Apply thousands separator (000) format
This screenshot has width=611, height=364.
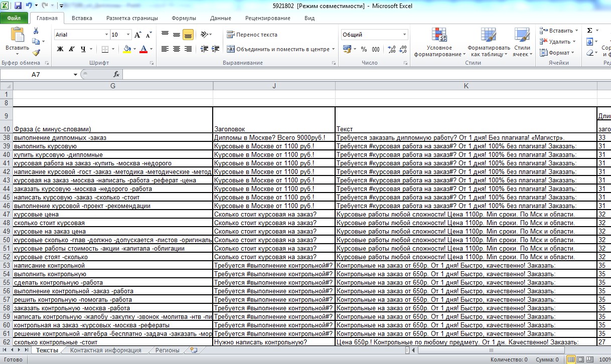tap(376, 49)
